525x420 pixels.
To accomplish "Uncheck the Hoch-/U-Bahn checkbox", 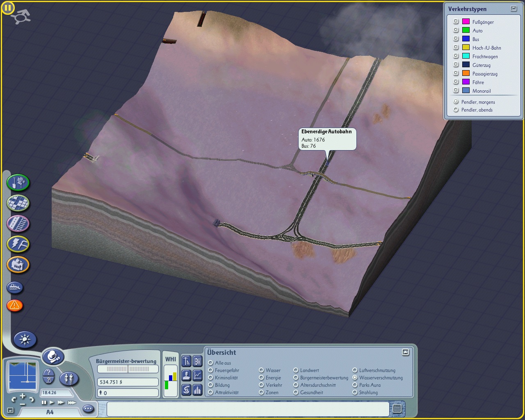I will (x=456, y=47).
